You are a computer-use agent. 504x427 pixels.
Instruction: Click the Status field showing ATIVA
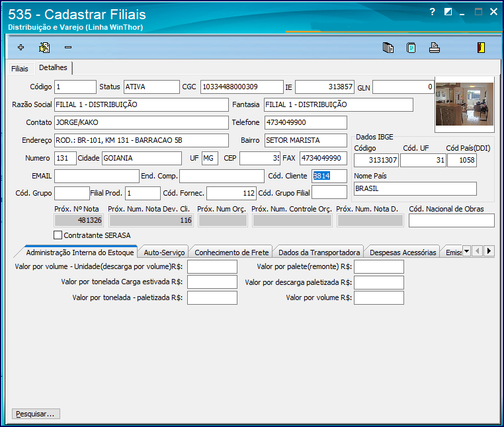click(x=151, y=87)
